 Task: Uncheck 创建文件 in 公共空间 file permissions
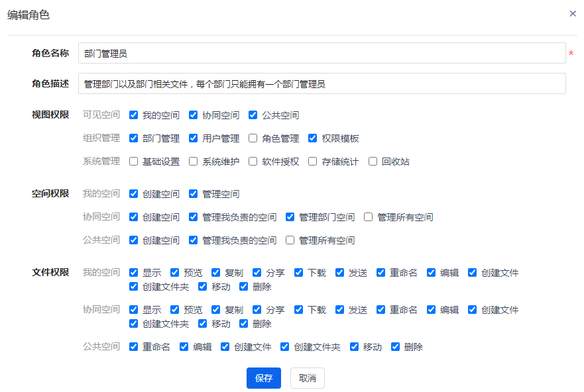click(x=225, y=346)
